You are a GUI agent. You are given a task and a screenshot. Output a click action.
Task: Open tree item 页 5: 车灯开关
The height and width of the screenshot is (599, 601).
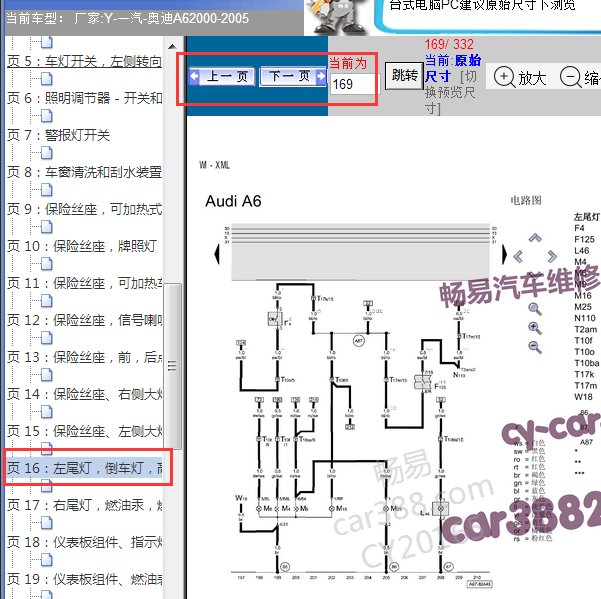tap(84, 61)
